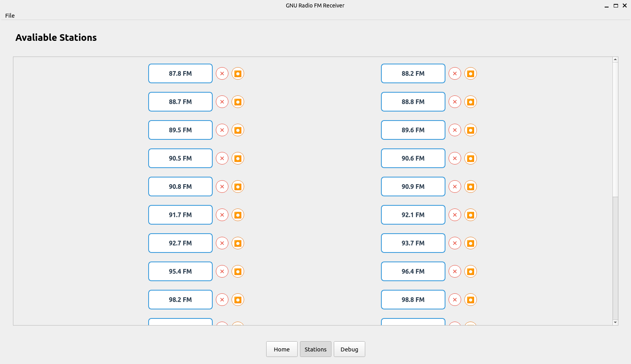Screen dimensions: 631x364
Task: Click the scroll down arrow of station list
Action: pos(615,322)
